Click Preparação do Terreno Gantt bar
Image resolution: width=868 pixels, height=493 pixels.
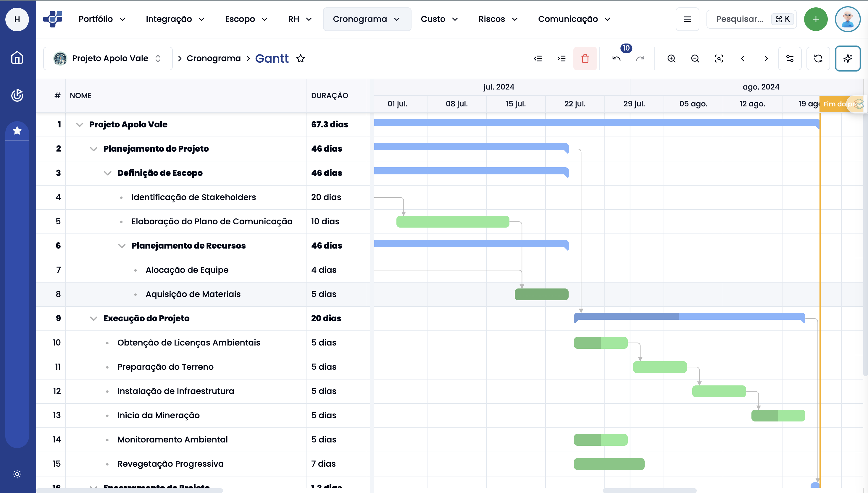coord(660,367)
